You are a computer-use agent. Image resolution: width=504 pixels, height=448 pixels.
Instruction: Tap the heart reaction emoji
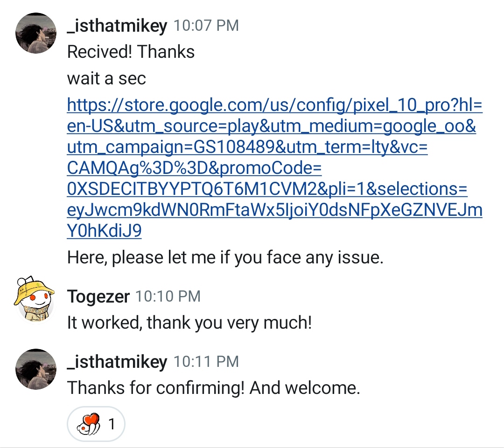pos(88,424)
